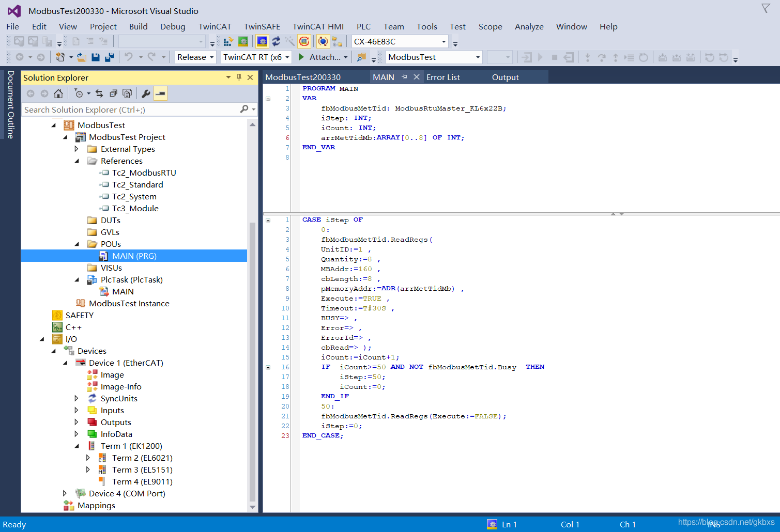This screenshot has width=780, height=532.
Task: Click PLC Login icon
Action: (527, 57)
